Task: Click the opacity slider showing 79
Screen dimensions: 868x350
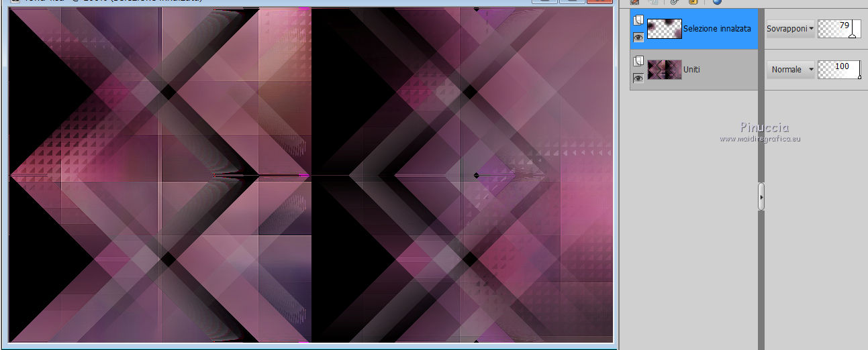Action: click(x=839, y=29)
